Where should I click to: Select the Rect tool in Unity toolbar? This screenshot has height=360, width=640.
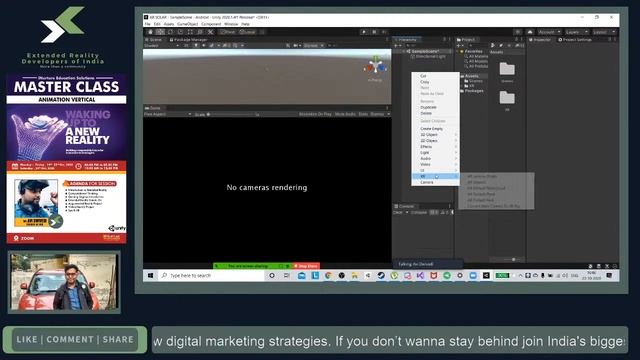tap(190, 32)
